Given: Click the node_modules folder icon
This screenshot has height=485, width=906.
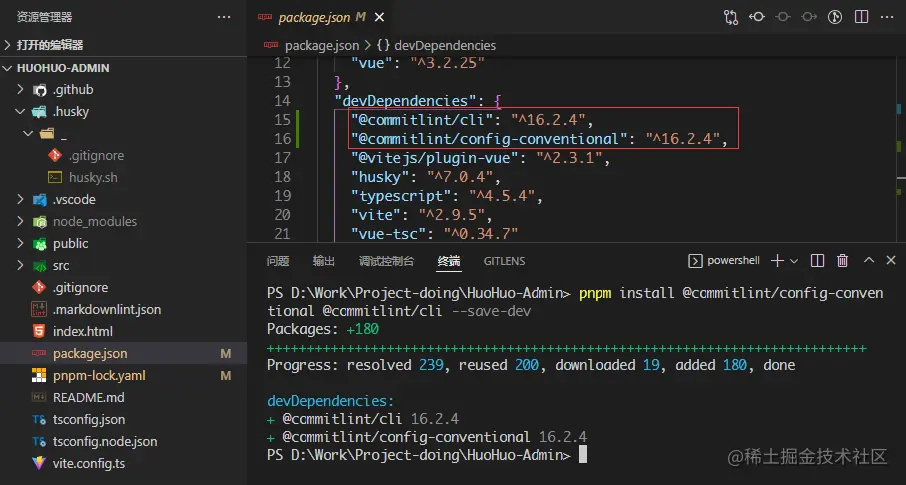Looking at the screenshot, I should (39, 221).
